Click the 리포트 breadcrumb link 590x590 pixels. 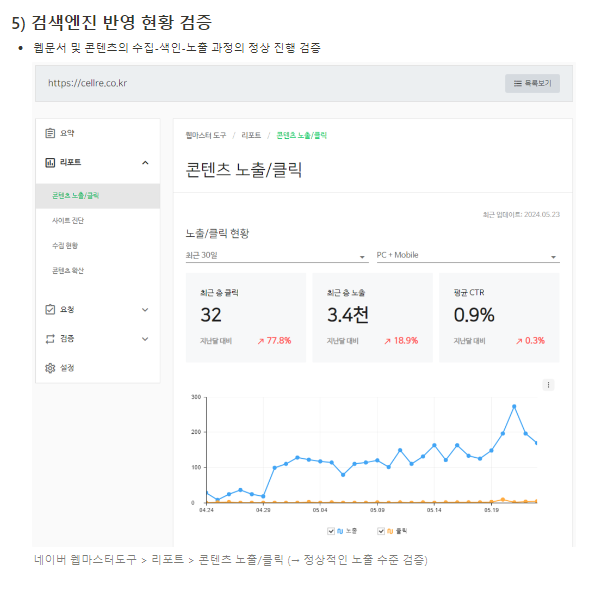click(x=251, y=135)
